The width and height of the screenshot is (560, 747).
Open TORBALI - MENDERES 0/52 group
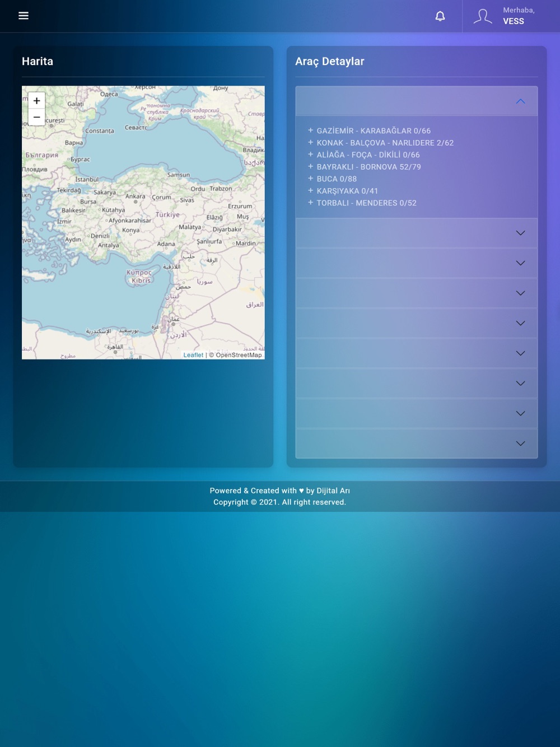(366, 203)
